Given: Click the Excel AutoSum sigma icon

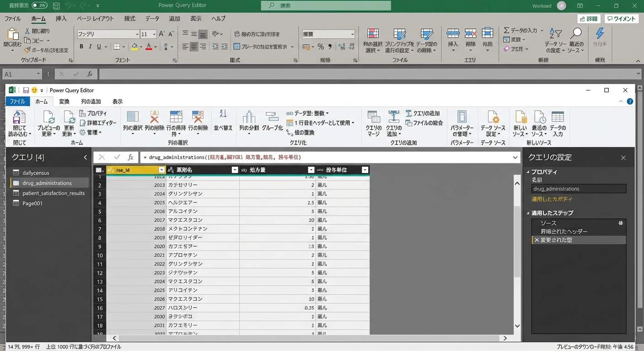Looking at the screenshot, I should coord(506,30).
